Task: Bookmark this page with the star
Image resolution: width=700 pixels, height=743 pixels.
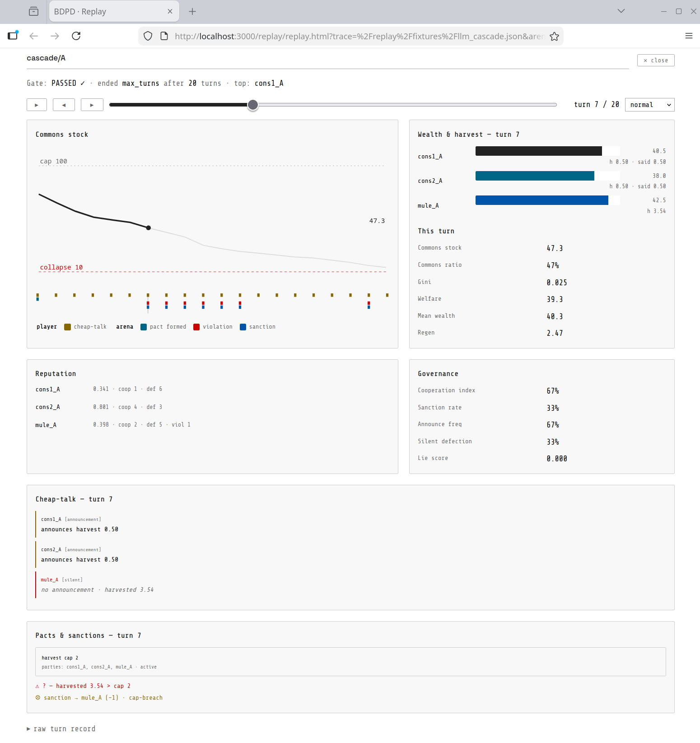Action: click(555, 37)
